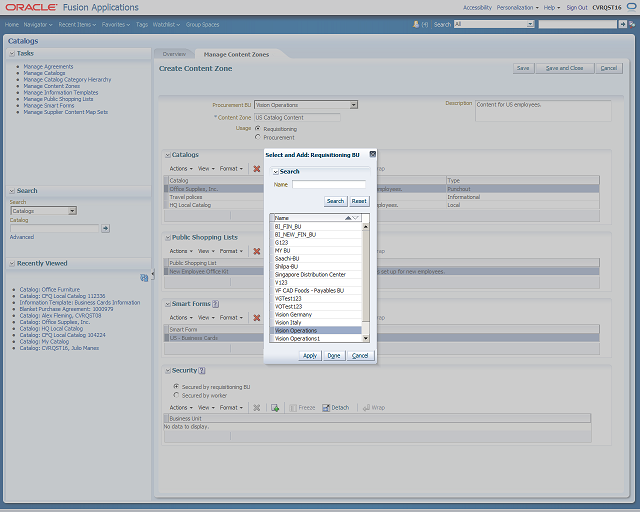640x512 pixels.
Task: Open the Favorites menu
Action: point(116,24)
